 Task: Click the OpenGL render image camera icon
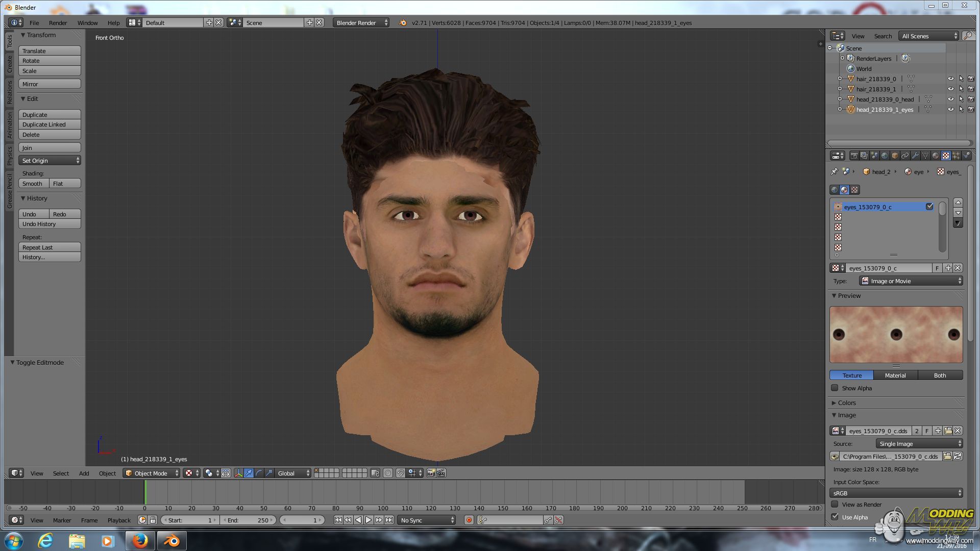point(431,473)
